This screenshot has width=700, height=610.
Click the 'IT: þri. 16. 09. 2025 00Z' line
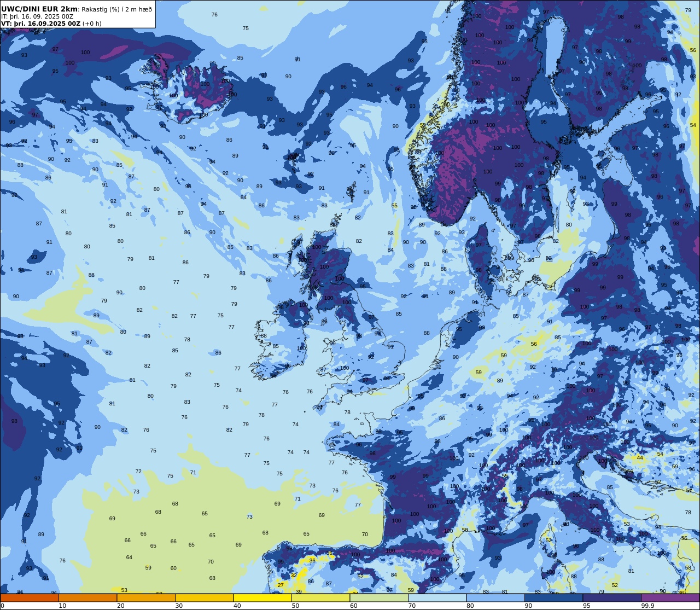pyautogui.click(x=37, y=16)
